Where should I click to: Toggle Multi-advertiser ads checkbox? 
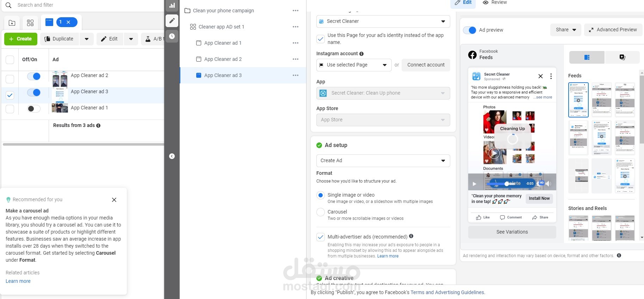tap(321, 237)
